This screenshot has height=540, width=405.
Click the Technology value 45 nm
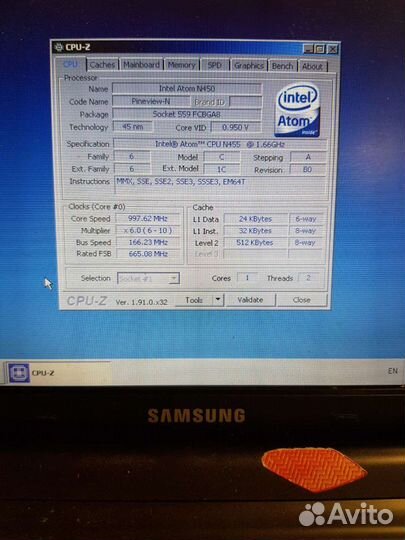click(x=133, y=127)
